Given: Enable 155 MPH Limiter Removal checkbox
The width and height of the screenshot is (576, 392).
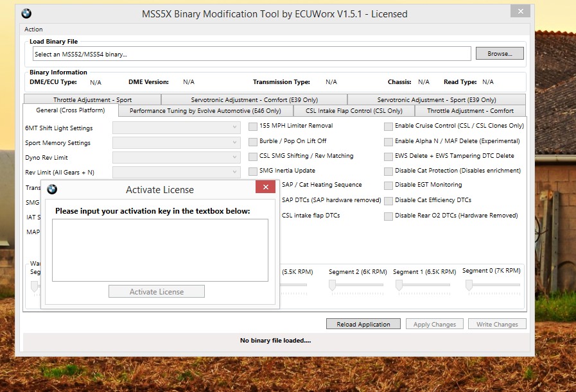Looking at the screenshot, I should [x=253, y=126].
